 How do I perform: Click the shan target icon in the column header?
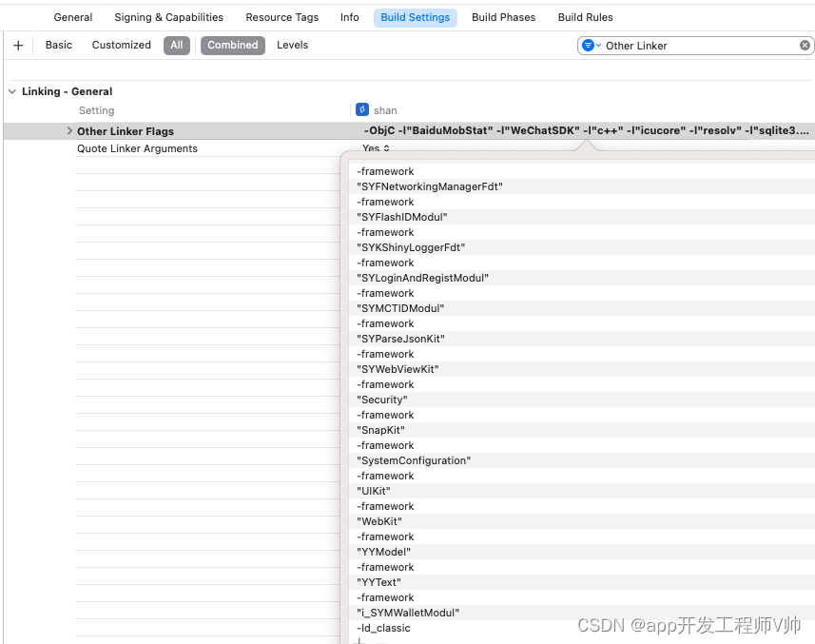pyautogui.click(x=361, y=109)
